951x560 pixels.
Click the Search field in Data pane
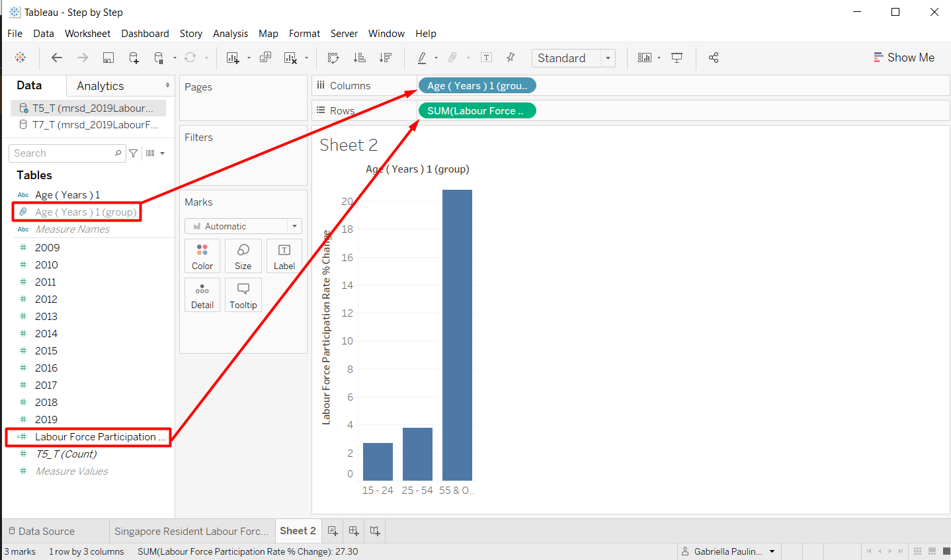point(63,153)
